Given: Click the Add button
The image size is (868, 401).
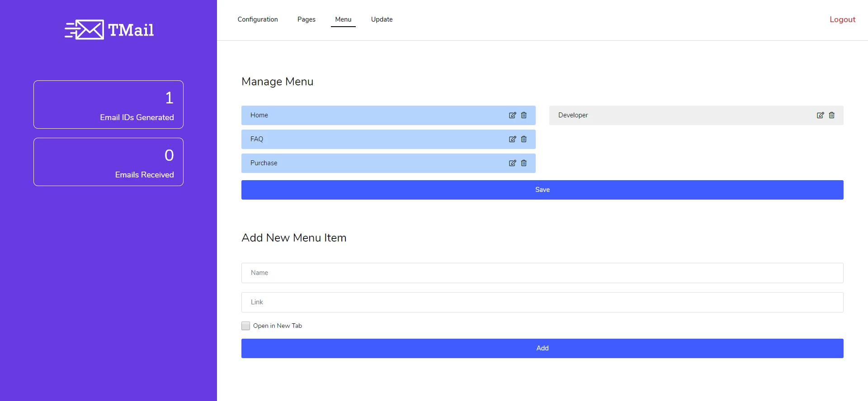Looking at the screenshot, I should click(x=542, y=348).
